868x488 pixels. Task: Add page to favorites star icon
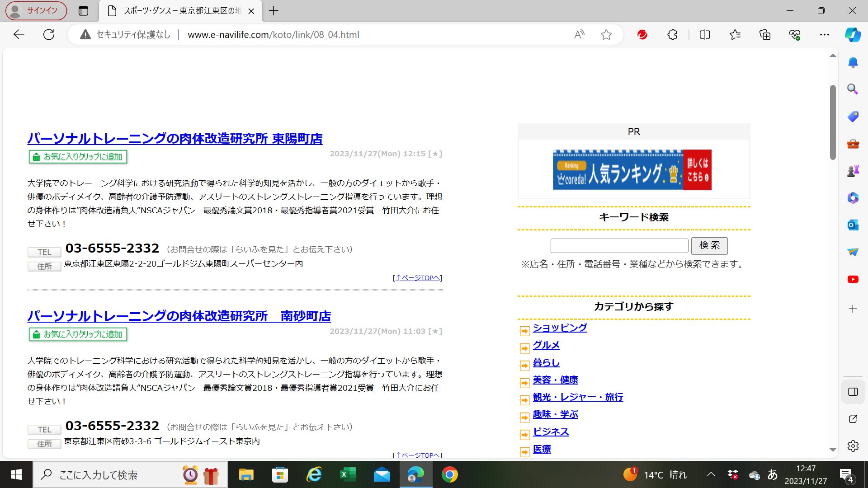(x=606, y=34)
